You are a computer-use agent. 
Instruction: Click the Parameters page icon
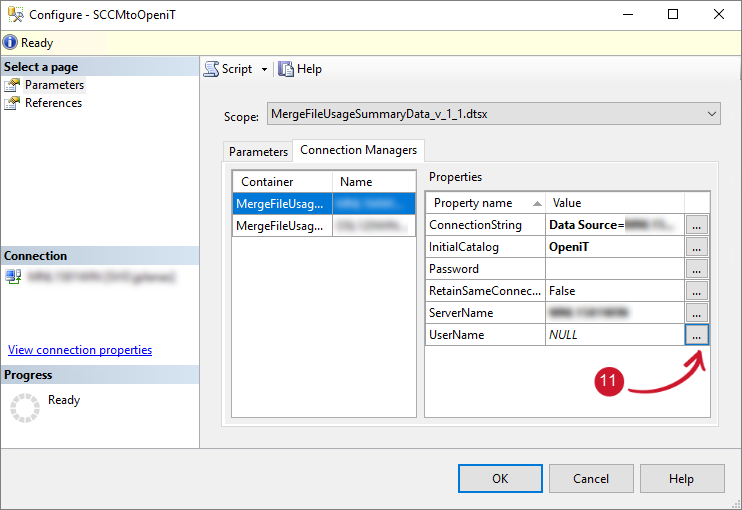coord(12,85)
